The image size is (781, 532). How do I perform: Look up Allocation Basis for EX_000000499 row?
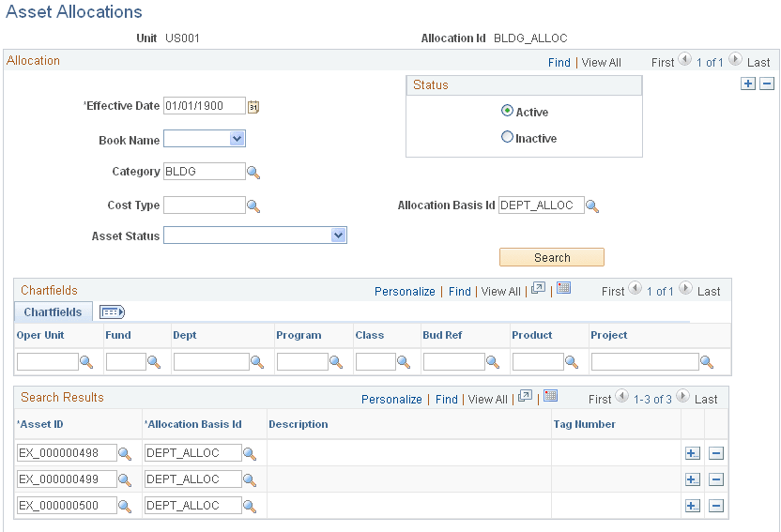(250, 479)
